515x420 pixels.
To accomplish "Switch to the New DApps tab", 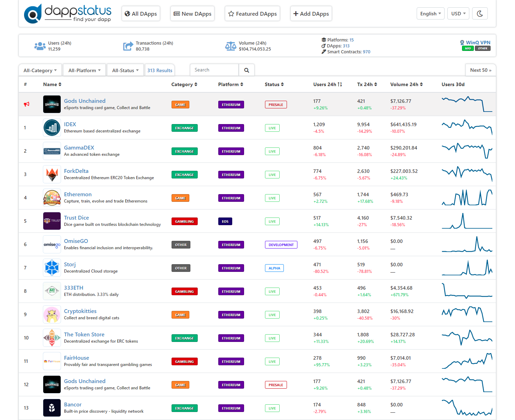I will tap(192, 13).
